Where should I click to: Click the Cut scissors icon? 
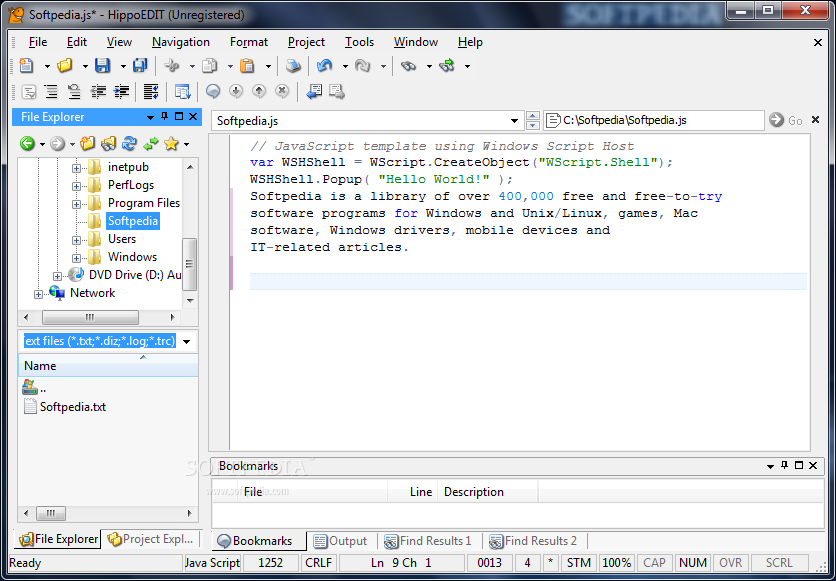click(172, 66)
